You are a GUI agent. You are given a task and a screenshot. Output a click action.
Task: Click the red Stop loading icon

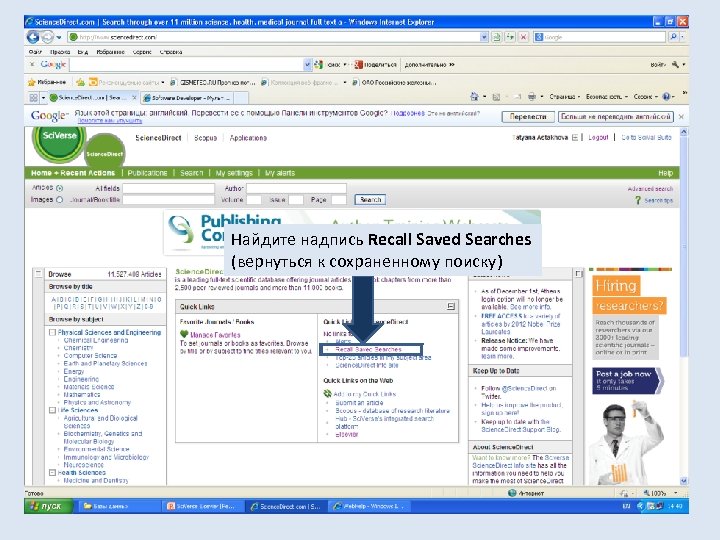[x=523, y=37]
